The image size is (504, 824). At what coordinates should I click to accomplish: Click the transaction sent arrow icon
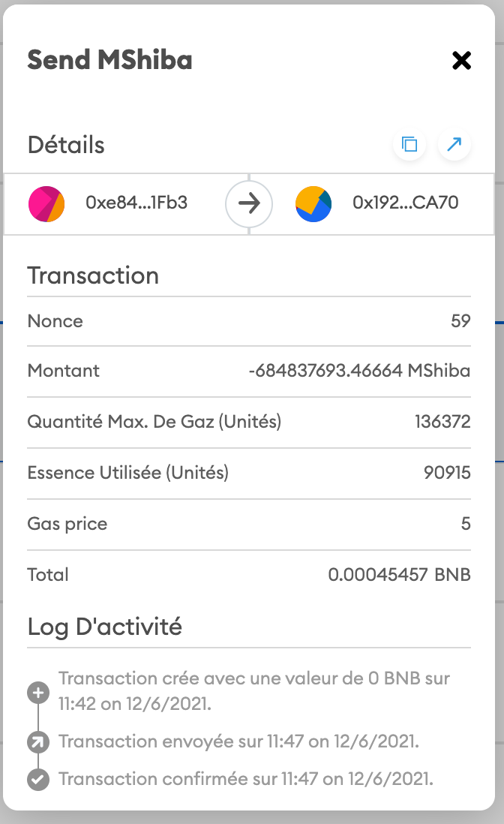pos(38,742)
